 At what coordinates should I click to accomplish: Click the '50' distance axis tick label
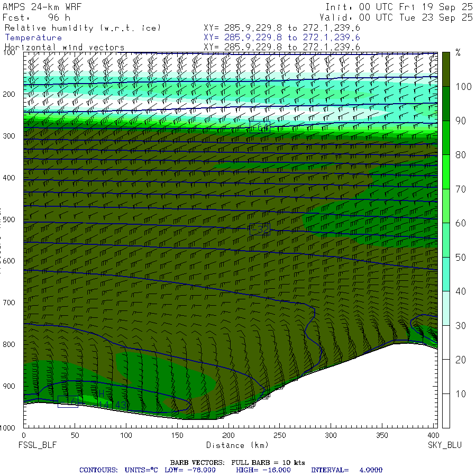75,435
